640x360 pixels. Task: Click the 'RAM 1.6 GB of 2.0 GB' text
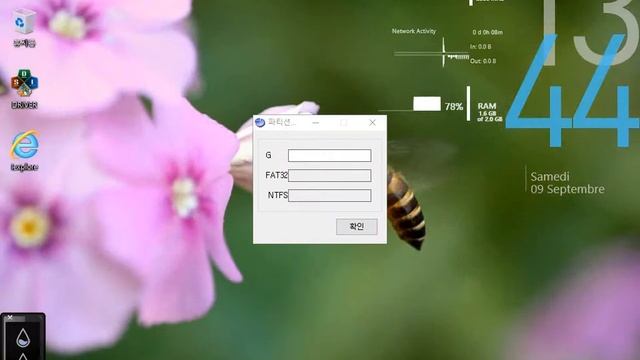pyautogui.click(x=490, y=112)
